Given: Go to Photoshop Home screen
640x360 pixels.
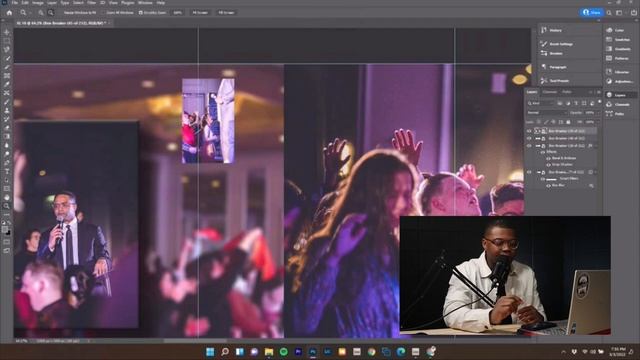Looking at the screenshot, I should [9, 13].
